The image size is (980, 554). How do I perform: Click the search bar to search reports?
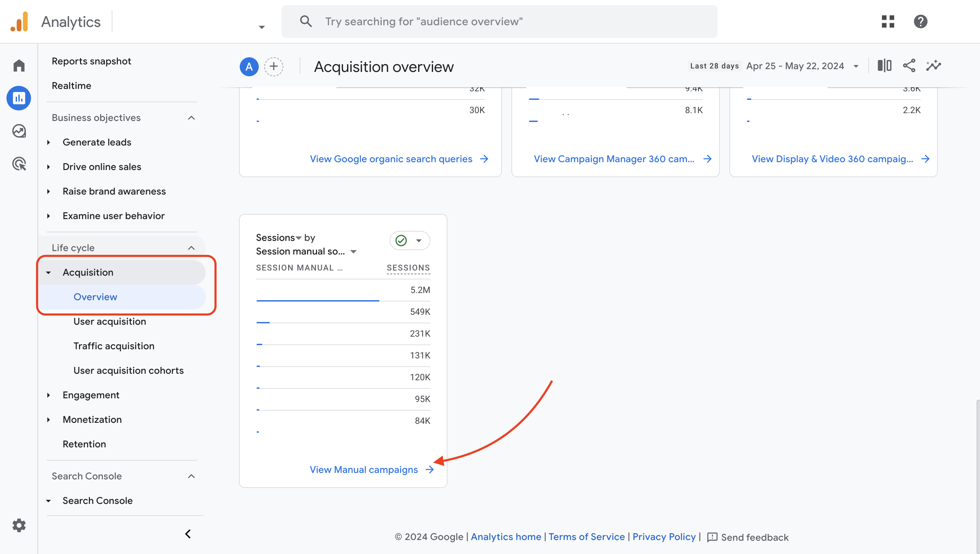pyautogui.click(x=499, y=21)
